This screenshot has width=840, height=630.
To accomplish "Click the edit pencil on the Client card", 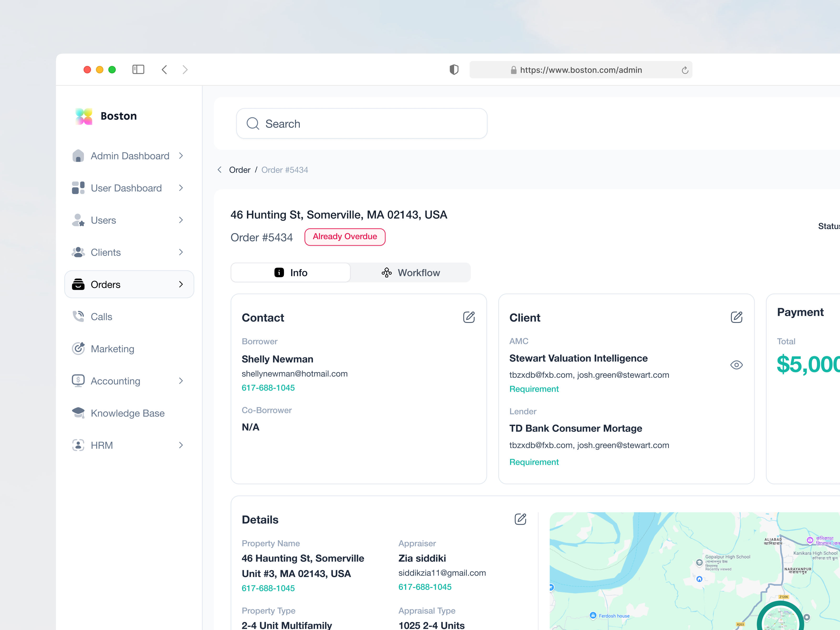I will point(737,317).
